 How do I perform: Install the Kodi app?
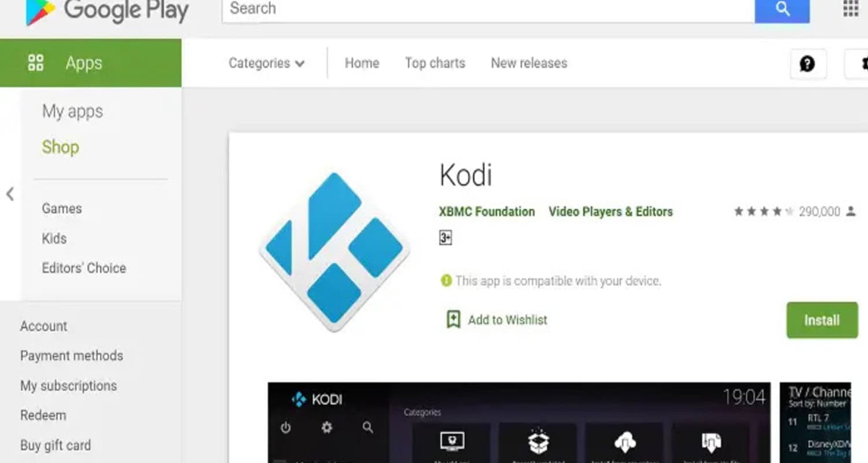(x=822, y=320)
